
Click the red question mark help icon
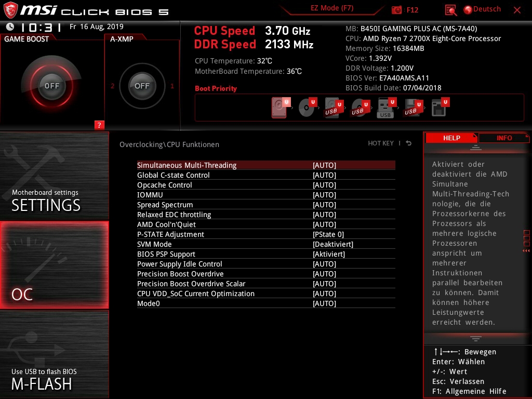coord(99,125)
